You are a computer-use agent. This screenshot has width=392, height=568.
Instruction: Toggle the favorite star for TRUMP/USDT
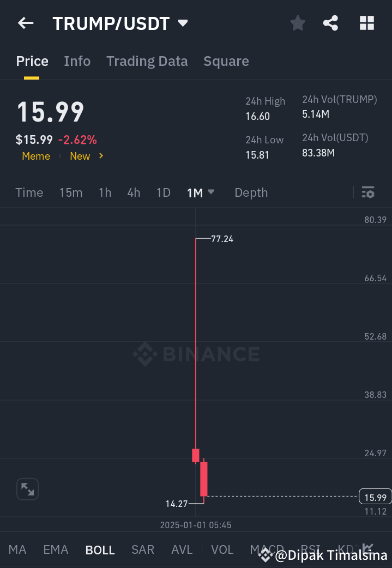coord(297,23)
